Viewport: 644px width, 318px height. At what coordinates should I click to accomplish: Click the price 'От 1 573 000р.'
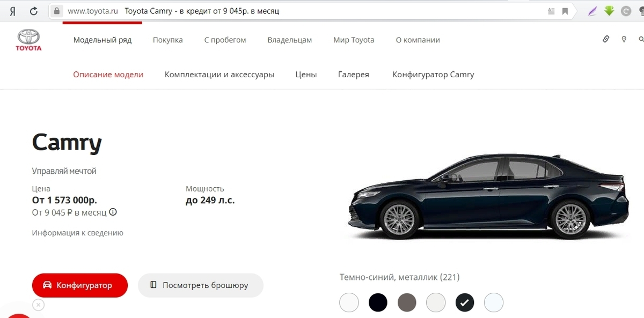(64, 200)
